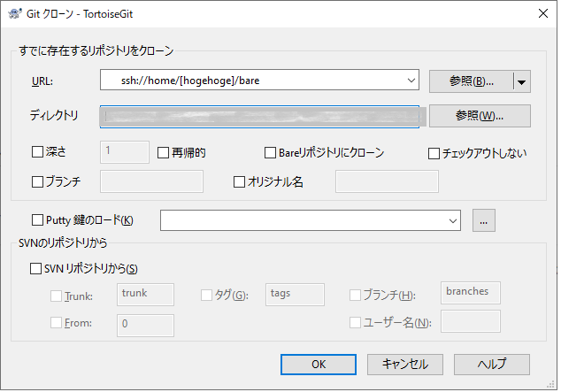Click the キャンセル button

(404, 364)
